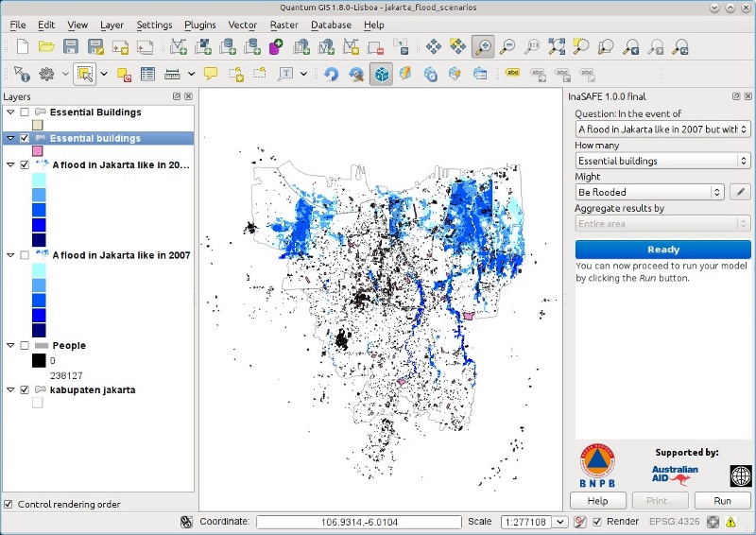Enable the Essential Buildings group layer checkbox
The image size is (756, 535).
tap(25, 112)
